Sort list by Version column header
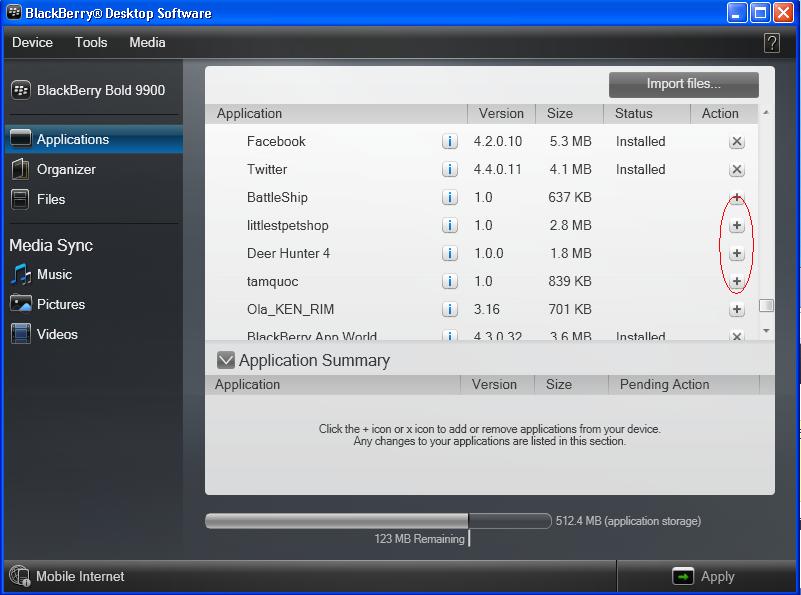 click(x=501, y=113)
